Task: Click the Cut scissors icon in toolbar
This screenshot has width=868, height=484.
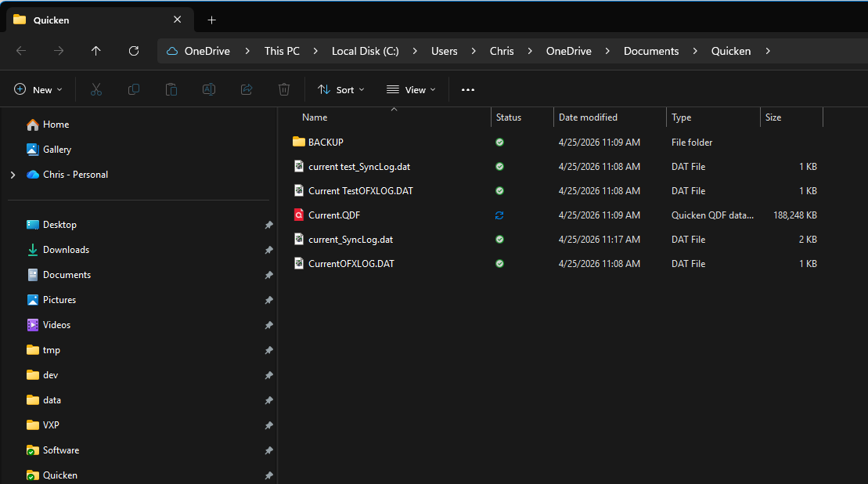Action: pos(96,90)
